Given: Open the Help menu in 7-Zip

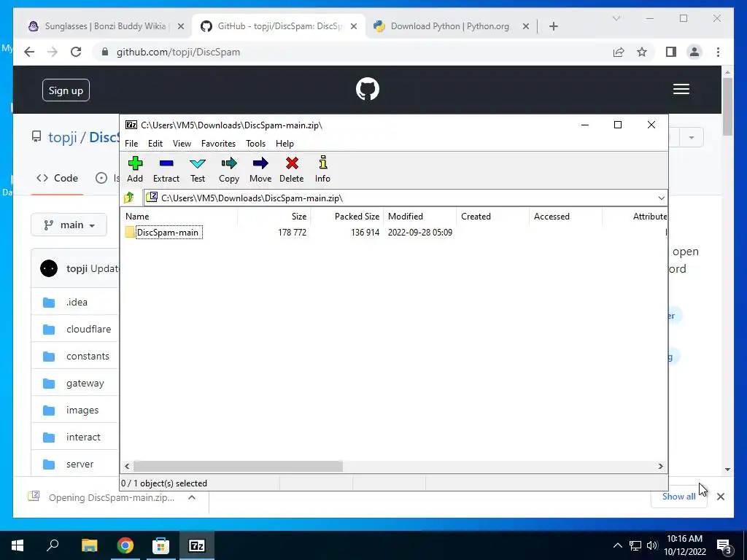Looking at the screenshot, I should coord(285,144).
